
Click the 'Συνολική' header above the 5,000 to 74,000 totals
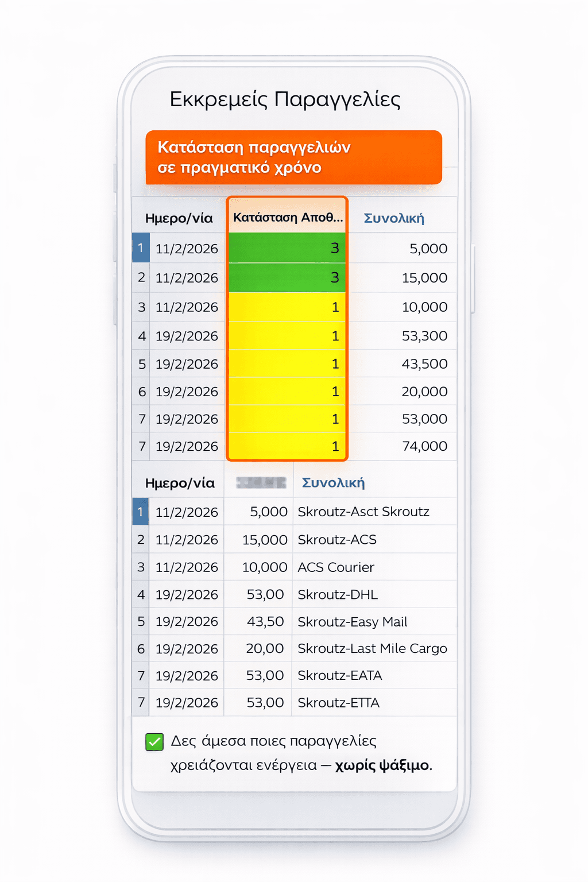[394, 218]
